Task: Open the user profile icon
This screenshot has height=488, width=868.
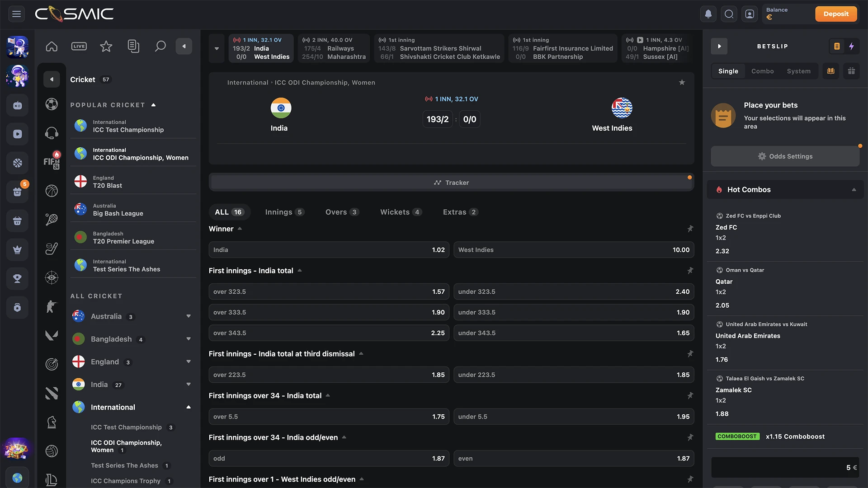Action: (x=750, y=14)
